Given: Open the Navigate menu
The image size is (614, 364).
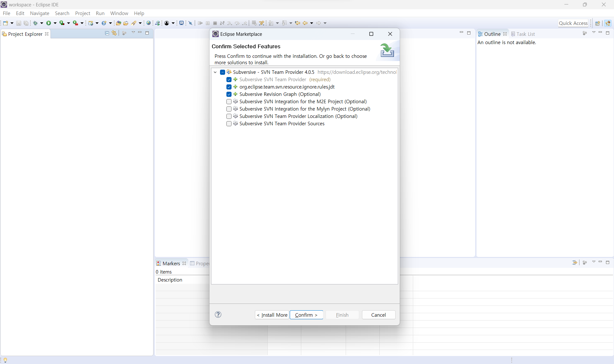Looking at the screenshot, I should [40, 13].
